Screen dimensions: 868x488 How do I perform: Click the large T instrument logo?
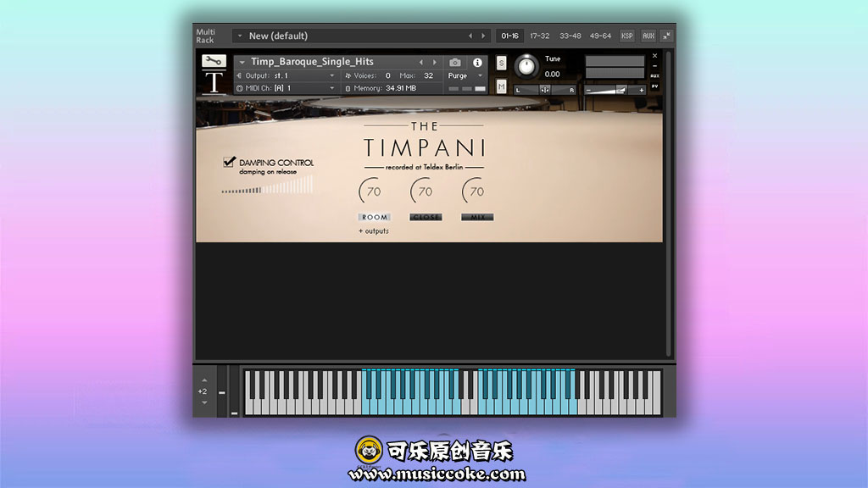tap(214, 82)
